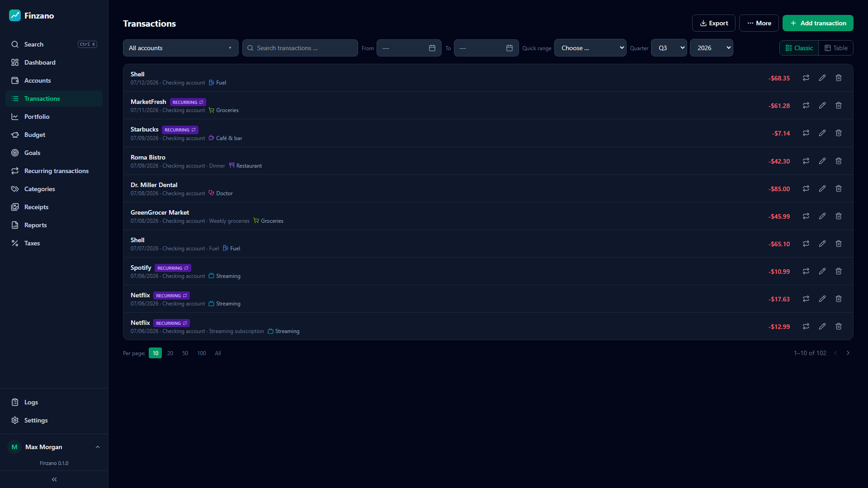Open the Quick range Choose dropdown

(x=590, y=48)
